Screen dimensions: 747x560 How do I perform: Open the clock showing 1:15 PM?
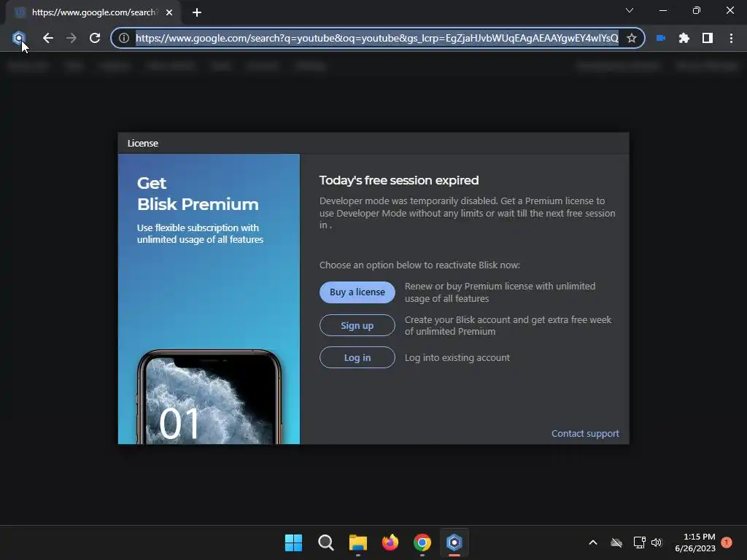tap(695, 542)
